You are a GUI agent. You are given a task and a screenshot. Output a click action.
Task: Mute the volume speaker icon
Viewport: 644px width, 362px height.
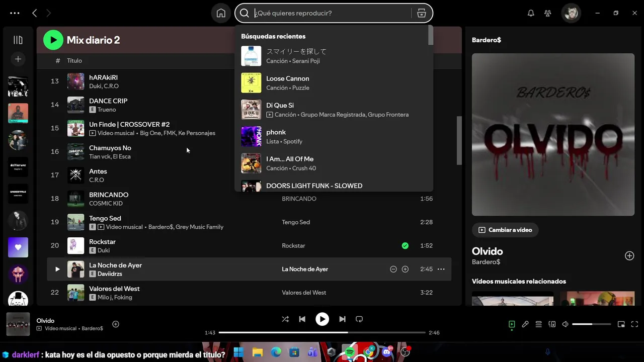(565, 324)
